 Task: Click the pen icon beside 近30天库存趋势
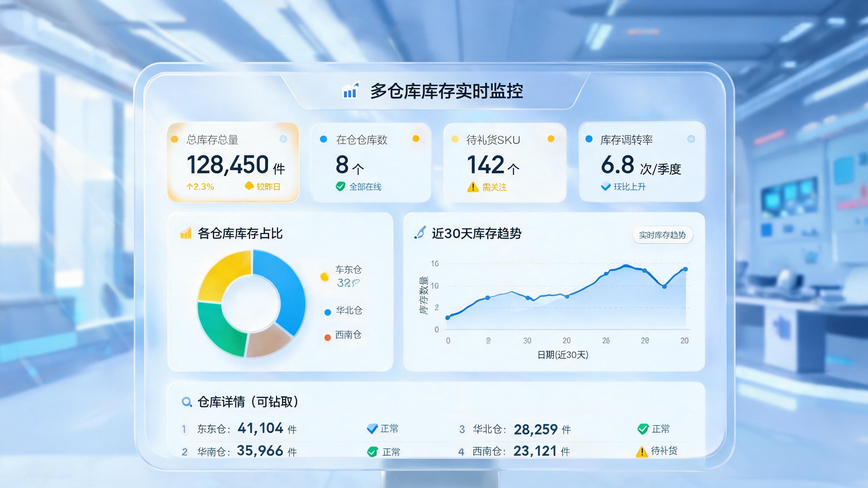pos(420,233)
